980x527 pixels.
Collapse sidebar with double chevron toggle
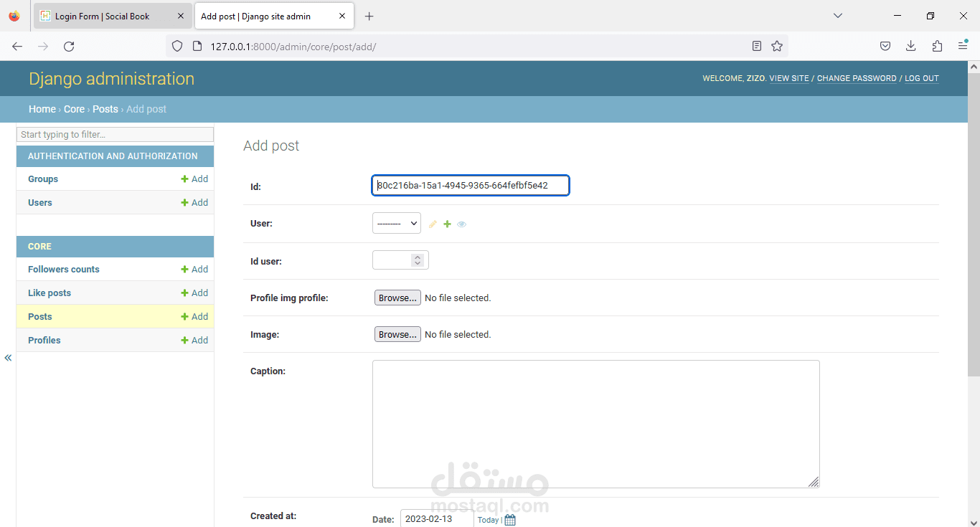pos(8,358)
